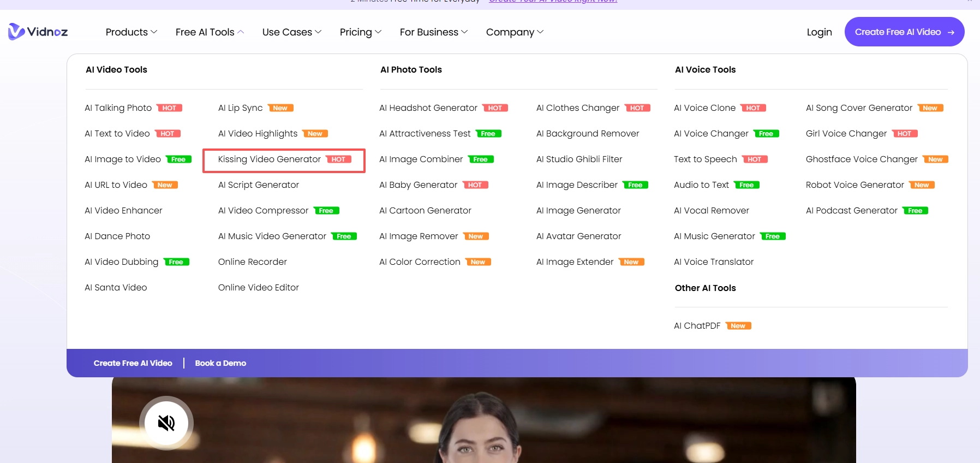Open AI Background Remover tool
The width and height of the screenshot is (980, 463).
coord(587,134)
